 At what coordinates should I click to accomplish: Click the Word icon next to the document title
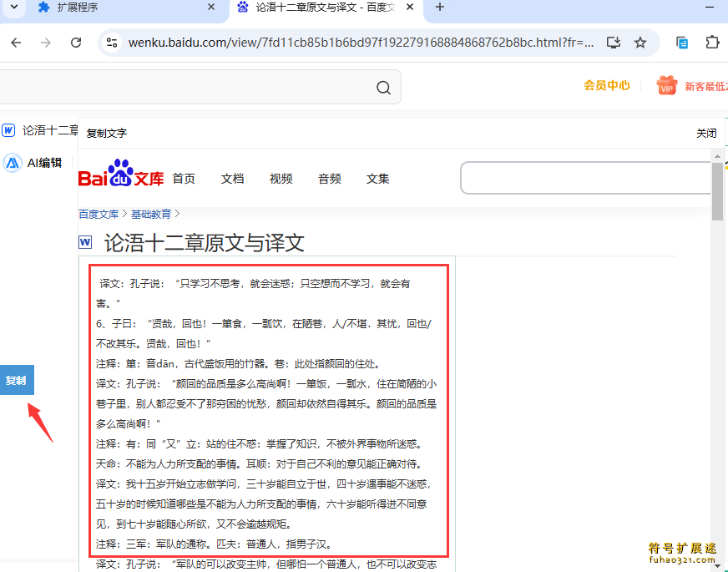(x=85, y=242)
